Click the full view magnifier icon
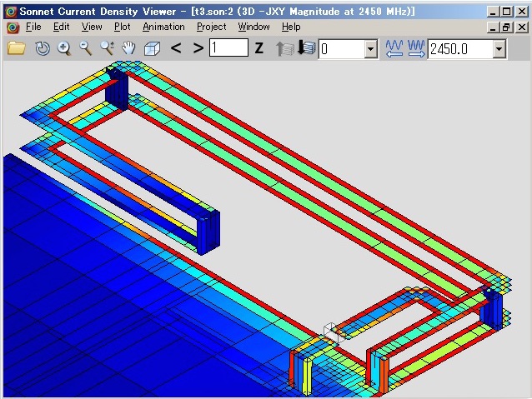The image size is (532, 399). point(108,48)
